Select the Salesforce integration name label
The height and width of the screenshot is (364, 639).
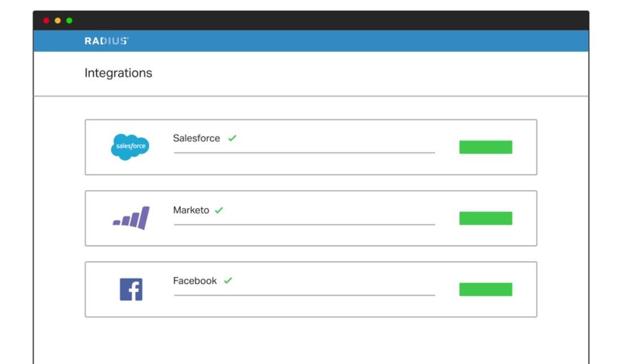click(x=196, y=139)
